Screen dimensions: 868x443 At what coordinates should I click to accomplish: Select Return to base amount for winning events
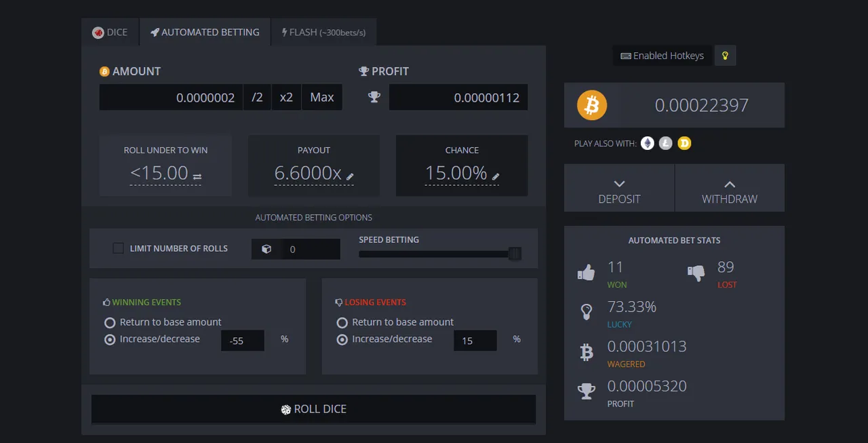point(110,322)
